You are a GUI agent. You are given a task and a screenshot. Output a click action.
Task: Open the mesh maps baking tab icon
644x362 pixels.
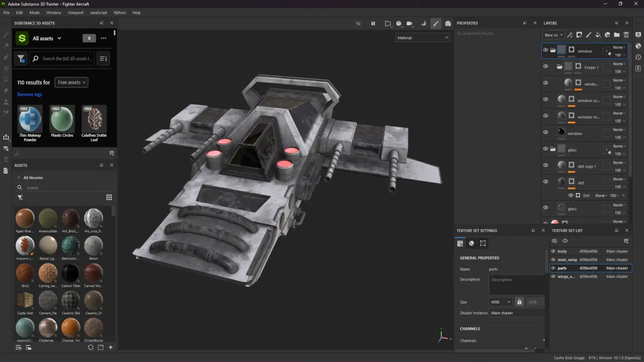tap(471, 243)
